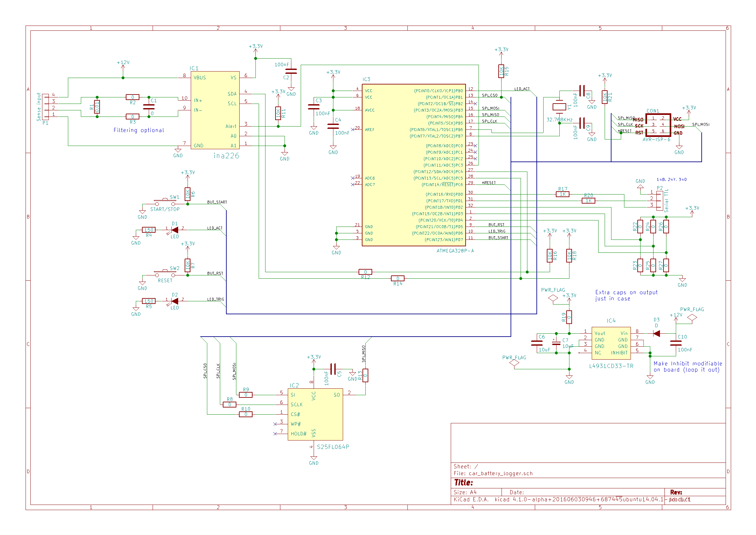Click the "Rev:" field in title block
This screenshot has width=756, height=535.
(676, 492)
